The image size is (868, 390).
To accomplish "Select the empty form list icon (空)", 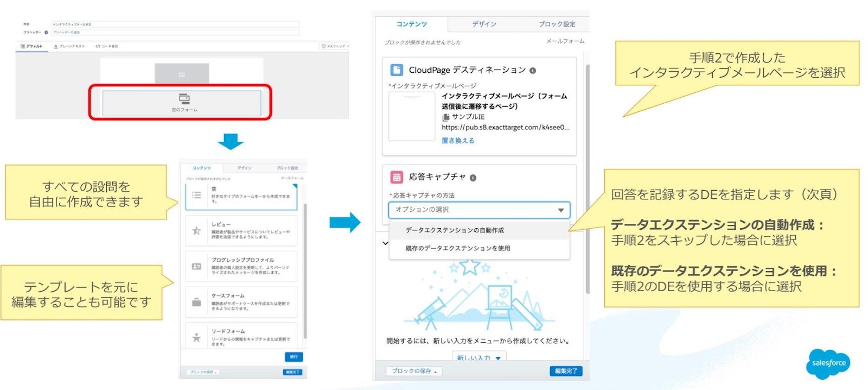I will (196, 195).
